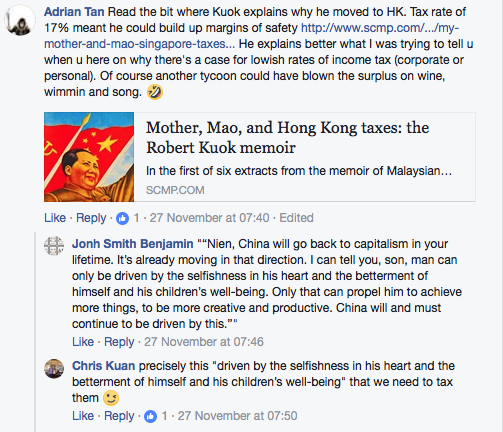This screenshot has width=503, height=432.
Task: Click the laughing emoji in Adrian's comment
Action: pos(155,92)
